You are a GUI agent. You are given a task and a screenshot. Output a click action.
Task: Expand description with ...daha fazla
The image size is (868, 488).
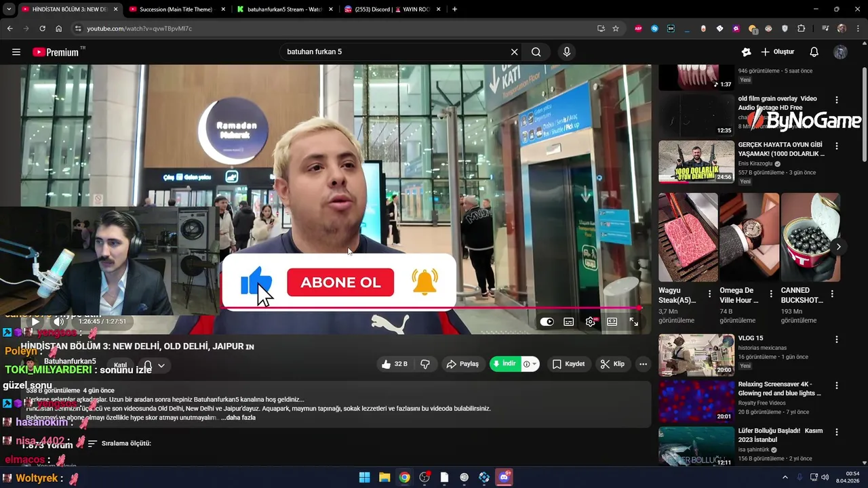point(238,418)
